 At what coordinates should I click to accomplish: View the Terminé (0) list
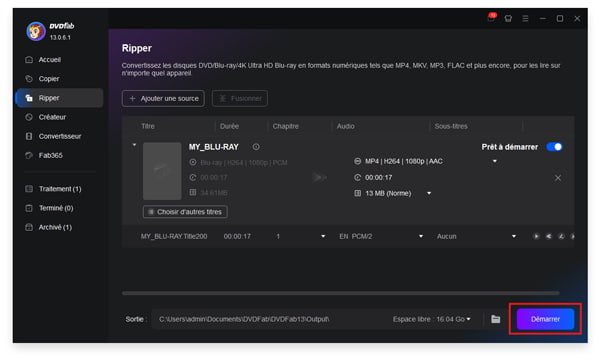pos(56,208)
